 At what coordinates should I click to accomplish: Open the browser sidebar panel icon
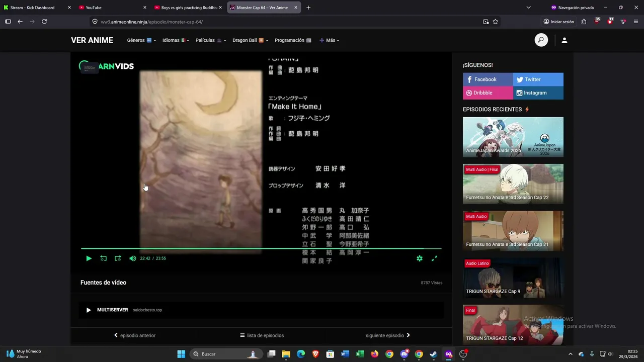8,22
